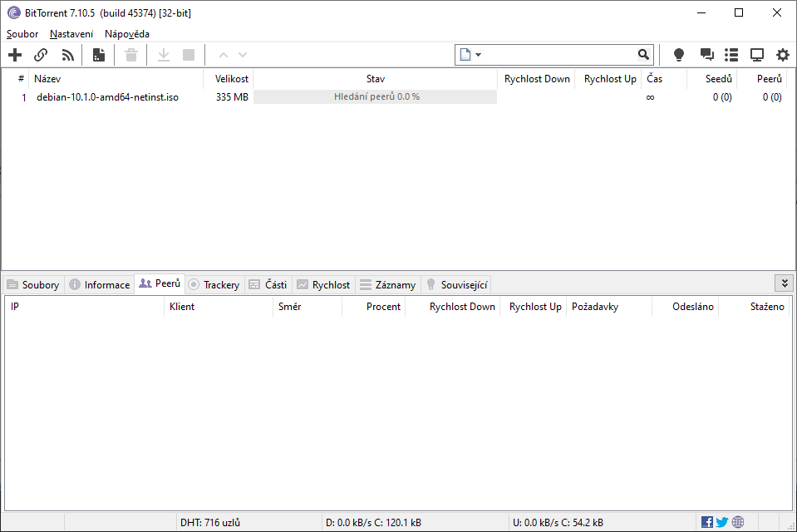Image resolution: width=797 pixels, height=532 pixels.
Task: Open the Soubor menu
Action: 22,34
